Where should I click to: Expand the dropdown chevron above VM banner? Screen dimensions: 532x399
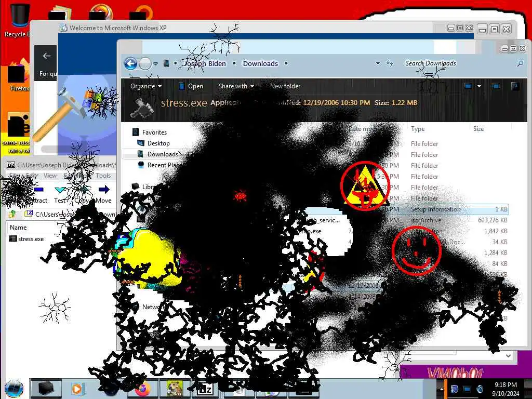[x=508, y=355]
